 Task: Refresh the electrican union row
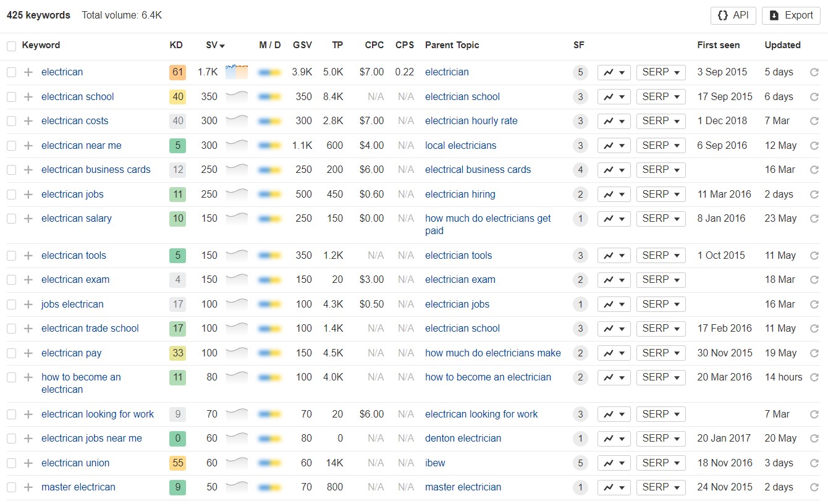point(814,463)
